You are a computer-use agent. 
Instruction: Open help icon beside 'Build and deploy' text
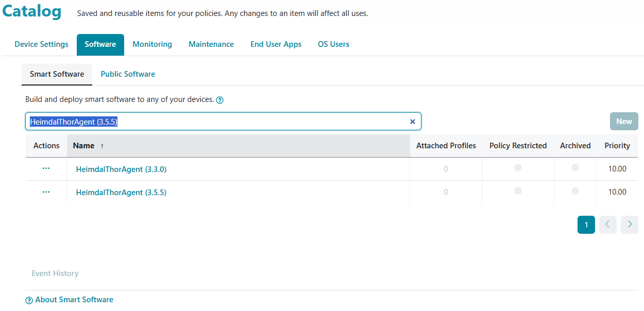pyautogui.click(x=220, y=100)
